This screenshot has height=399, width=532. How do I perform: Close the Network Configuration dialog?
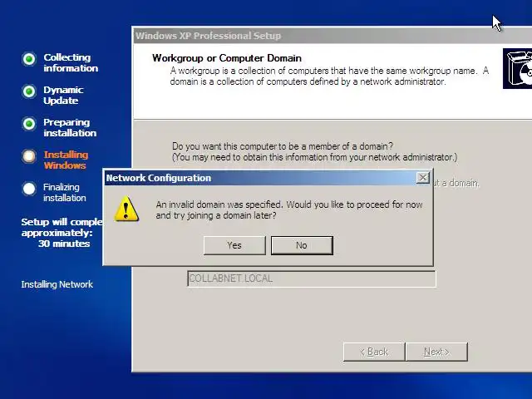[423, 177]
